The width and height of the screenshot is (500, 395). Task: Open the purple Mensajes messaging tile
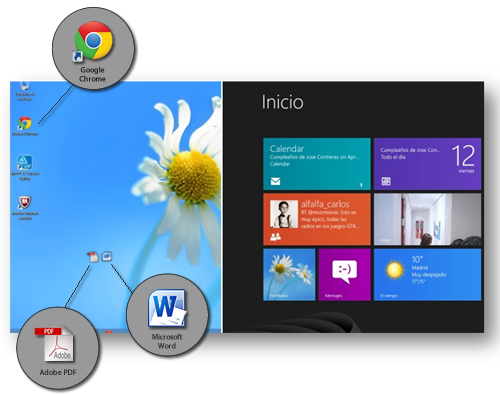(344, 275)
